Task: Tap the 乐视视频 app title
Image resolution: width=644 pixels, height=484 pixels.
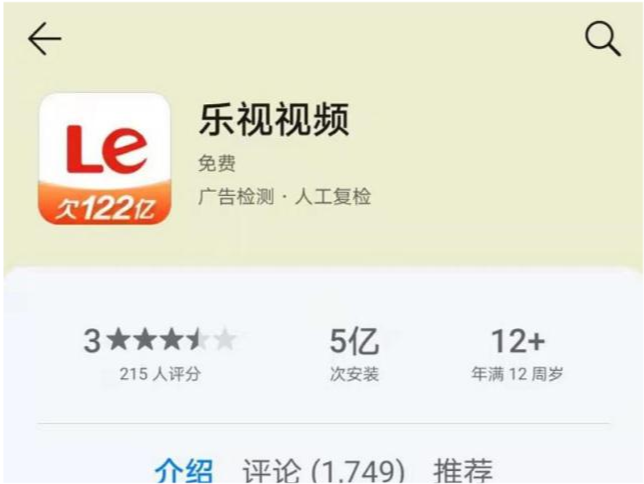Action: click(274, 120)
